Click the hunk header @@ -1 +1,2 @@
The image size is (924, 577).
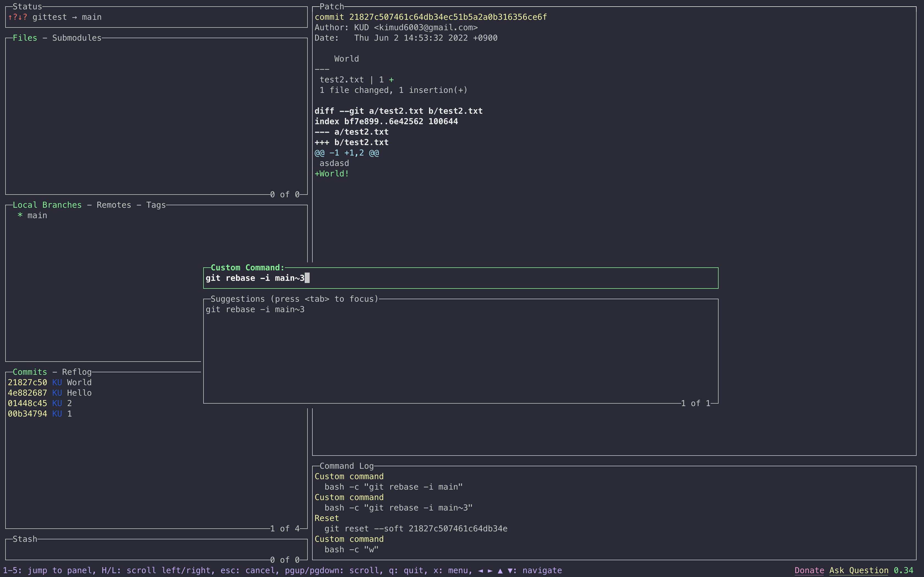pyautogui.click(x=346, y=153)
